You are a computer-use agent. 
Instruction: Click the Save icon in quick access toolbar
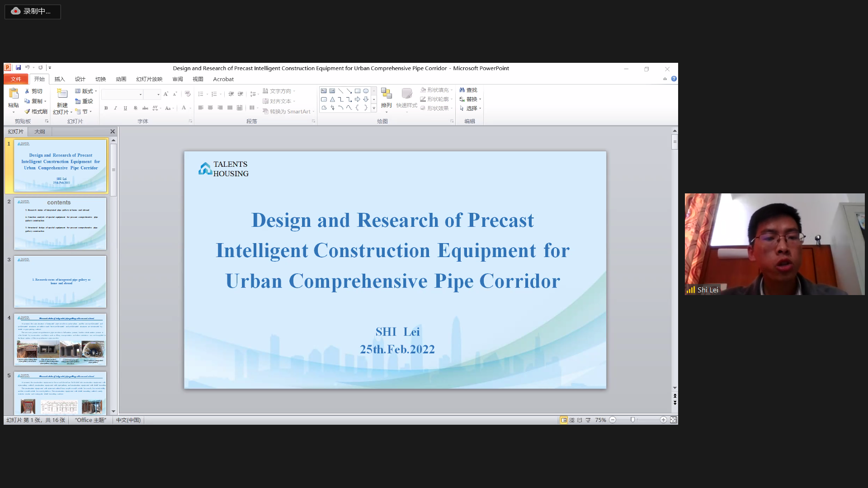point(18,68)
